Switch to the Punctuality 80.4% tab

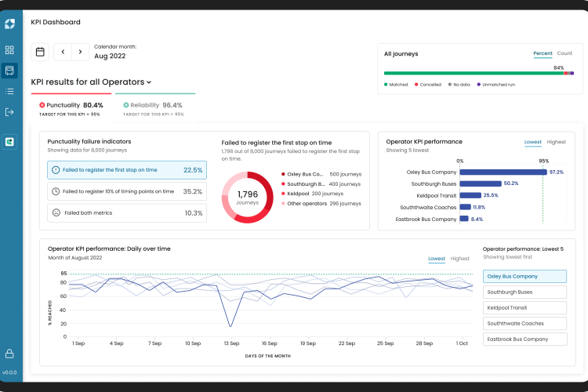coord(71,108)
